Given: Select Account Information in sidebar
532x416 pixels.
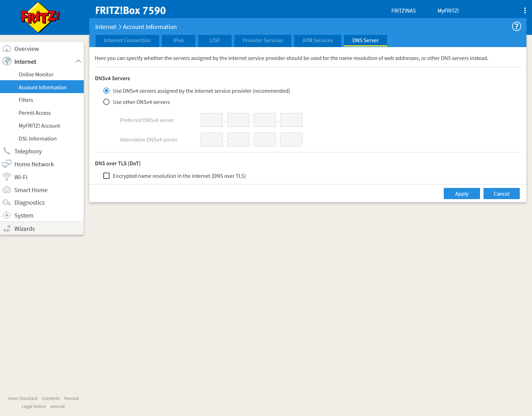Looking at the screenshot, I should point(42,87).
